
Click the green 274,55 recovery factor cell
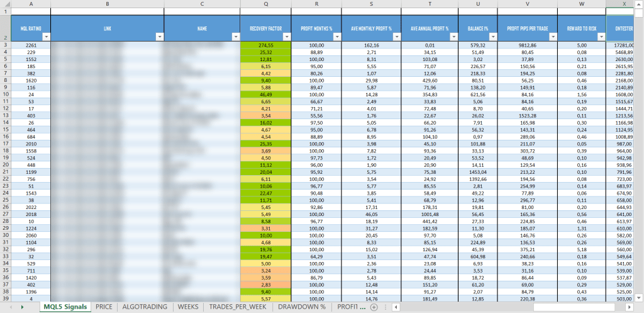tap(265, 45)
